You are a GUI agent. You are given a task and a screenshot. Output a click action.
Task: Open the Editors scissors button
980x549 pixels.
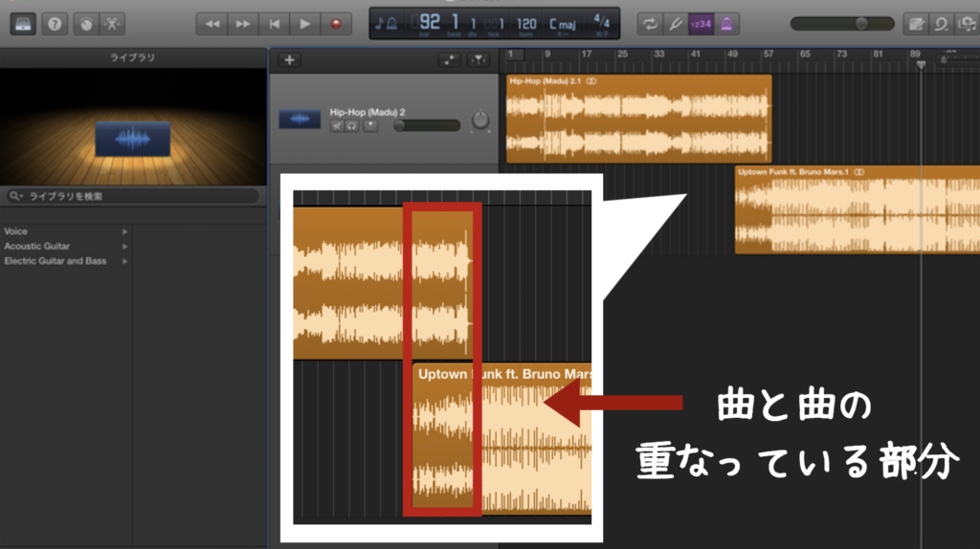coord(113,24)
